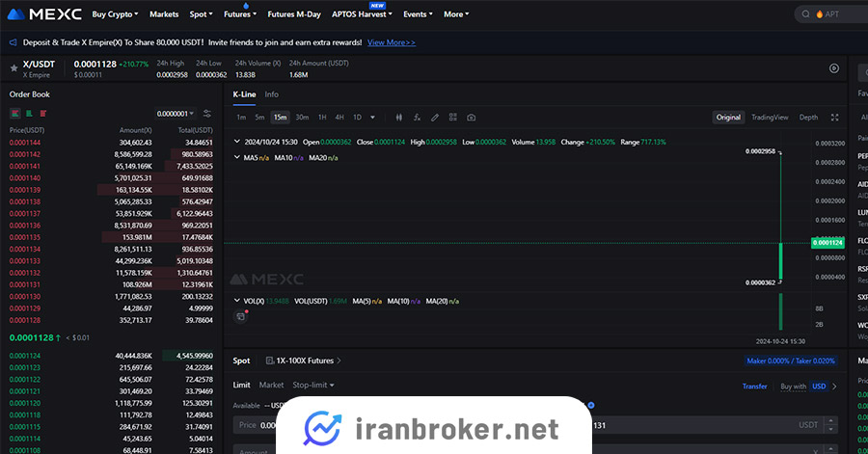Open the chart layout grid icon
Screen dimensions: 868x454
(x=453, y=118)
